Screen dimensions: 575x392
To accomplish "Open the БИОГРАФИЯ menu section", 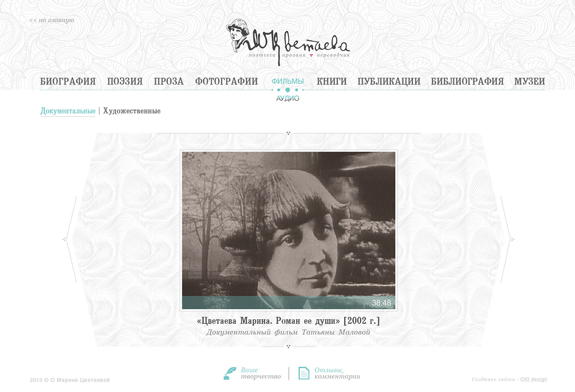I will [x=68, y=81].
